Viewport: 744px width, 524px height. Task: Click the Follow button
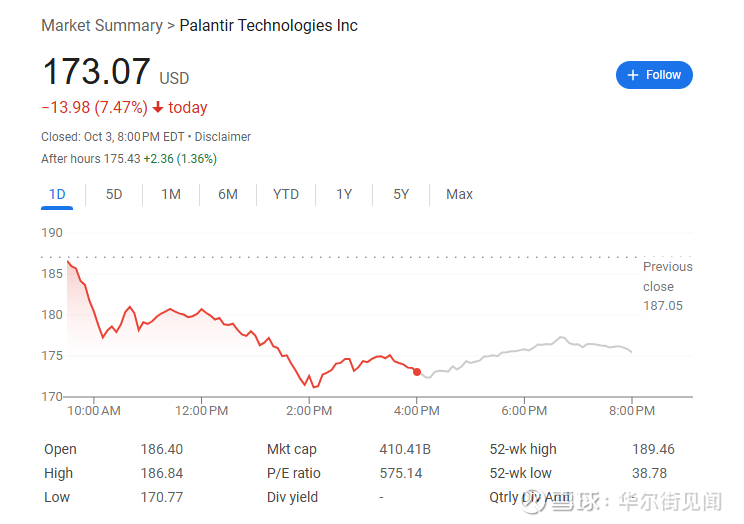[654, 75]
